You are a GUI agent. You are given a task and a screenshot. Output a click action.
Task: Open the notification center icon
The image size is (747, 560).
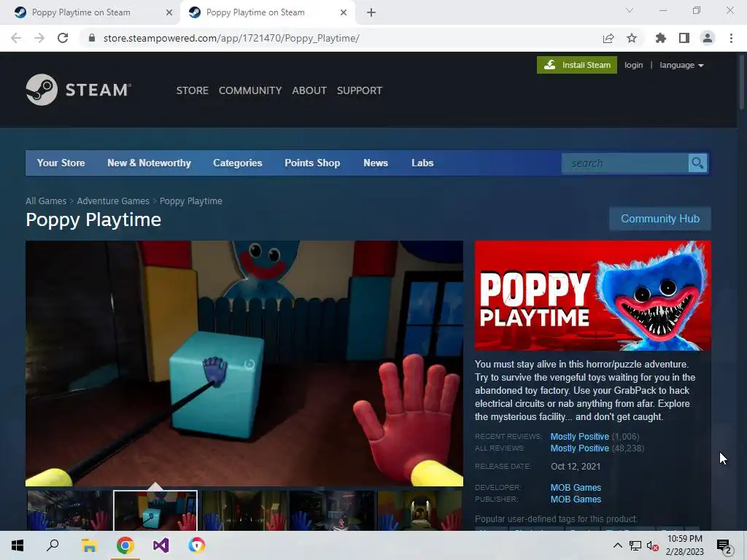pyautogui.click(x=724, y=546)
